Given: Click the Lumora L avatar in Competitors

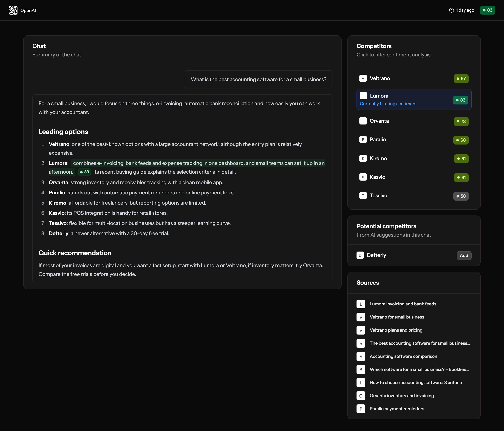Looking at the screenshot, I should [363, 96].
